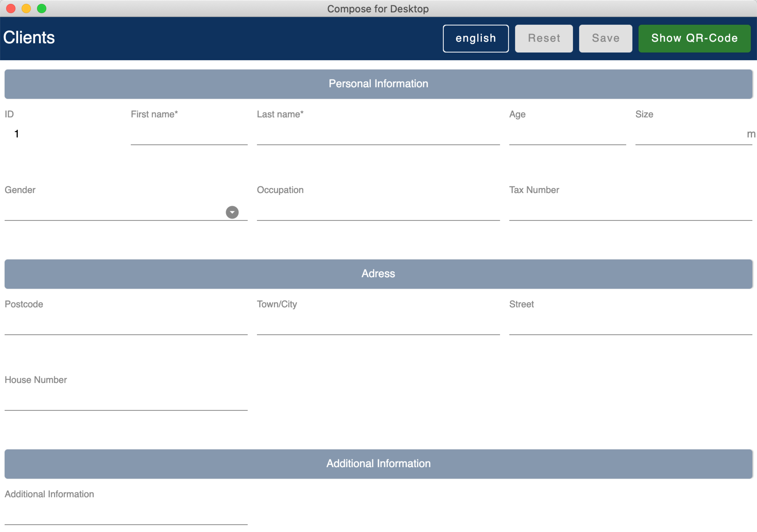Click into the Age field
Screen dimensions: 757x532
567,135
